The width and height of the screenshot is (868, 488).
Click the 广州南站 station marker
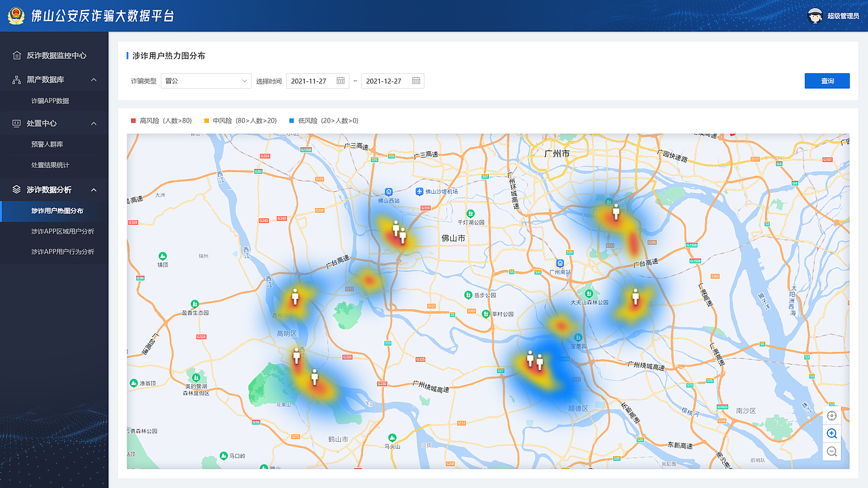click(x=560, y=263)
